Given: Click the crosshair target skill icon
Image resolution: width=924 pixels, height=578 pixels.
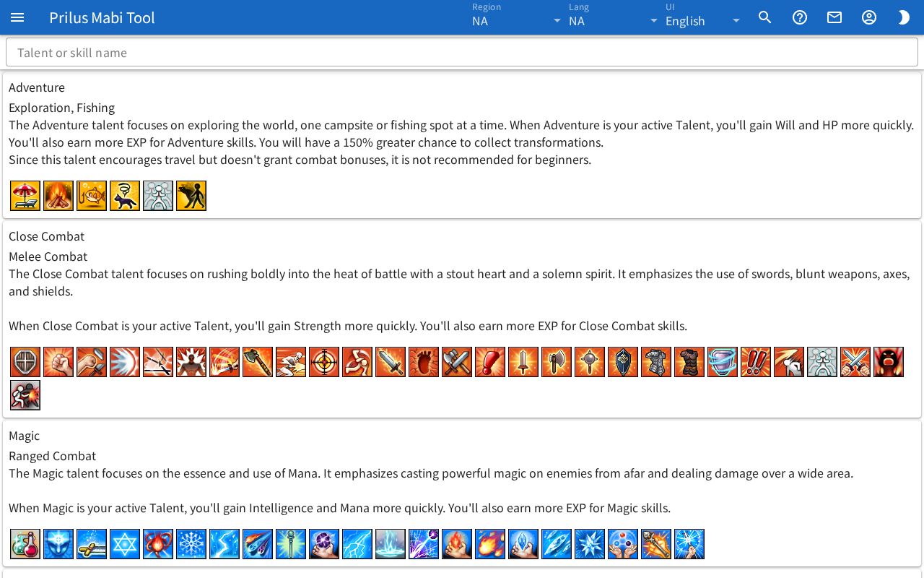Looking at the screenshot, I should click(324, 362).
